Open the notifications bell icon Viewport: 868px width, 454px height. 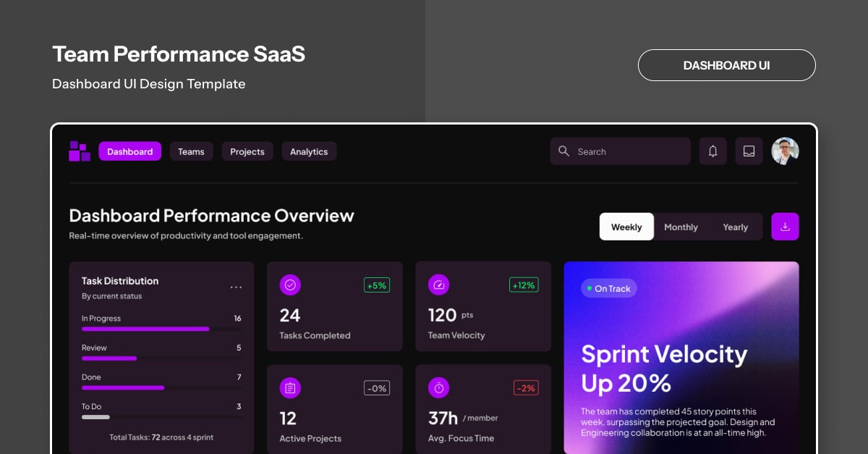tap(712, 151)
